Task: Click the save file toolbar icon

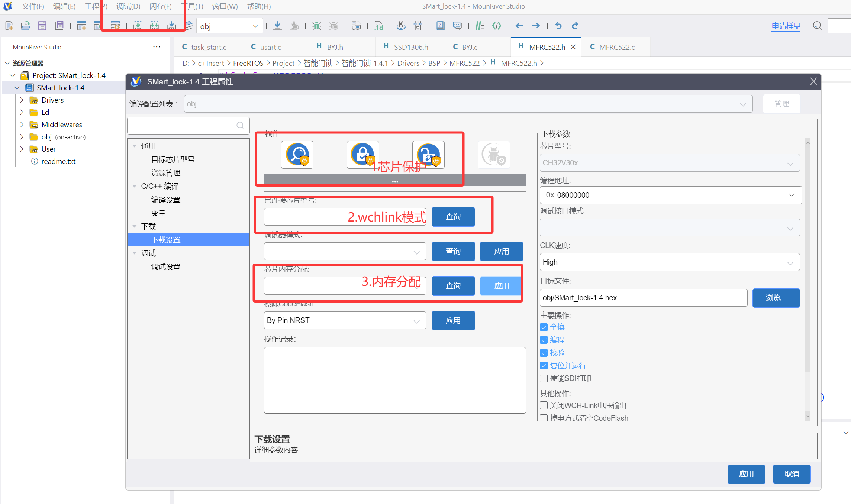Action: [42, 26]
